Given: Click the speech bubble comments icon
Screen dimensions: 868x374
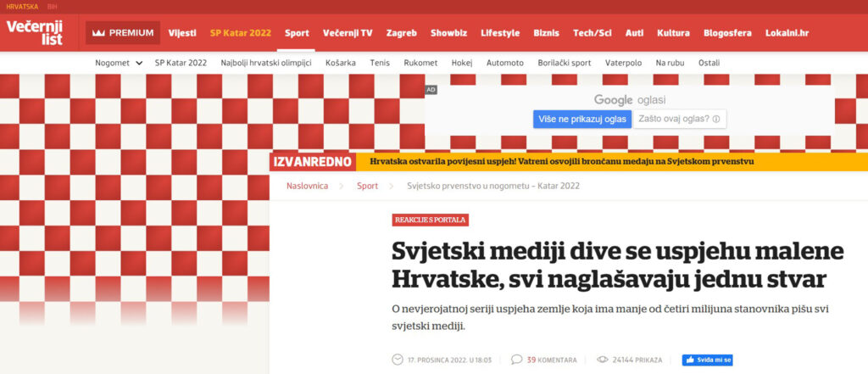Looking at the screenshot, I should pos(516,360).
